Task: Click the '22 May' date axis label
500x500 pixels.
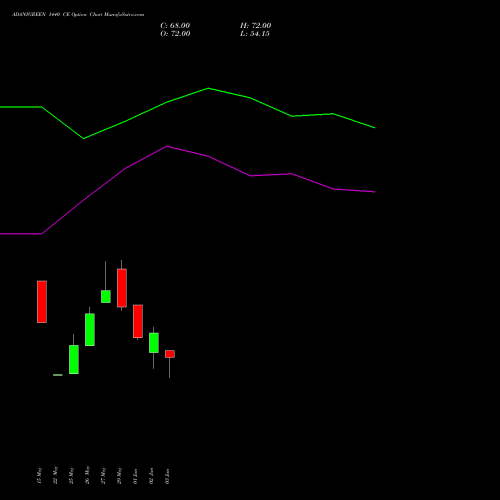Action: coord(55,476)
